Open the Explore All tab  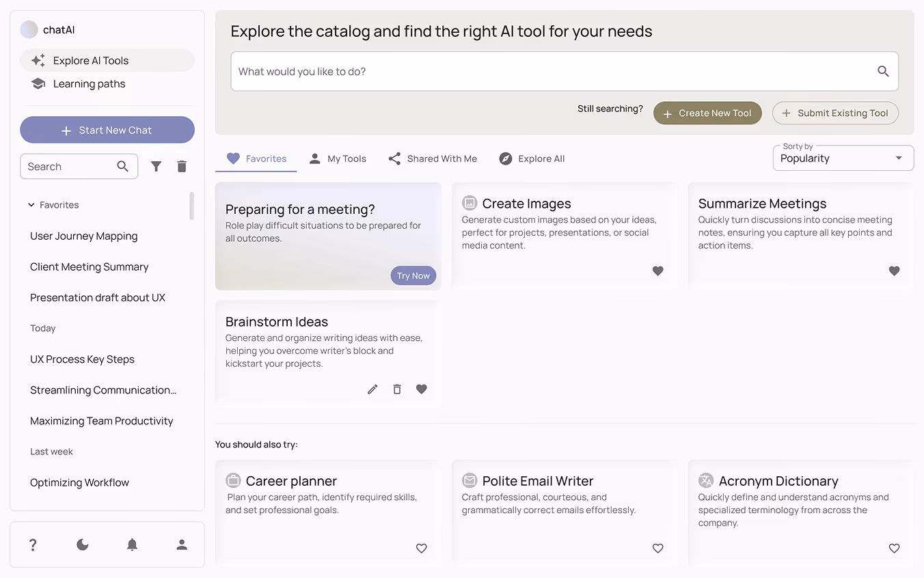[532, 159]
